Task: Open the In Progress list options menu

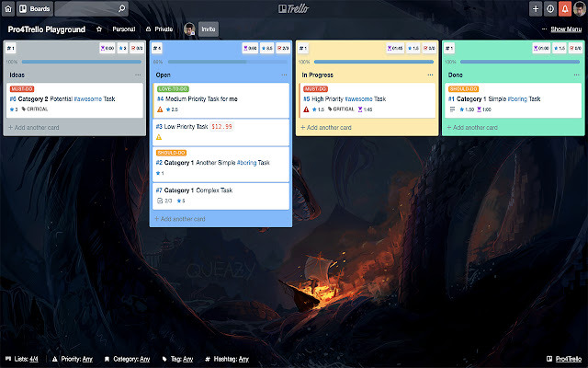Action: coord(430,75)
